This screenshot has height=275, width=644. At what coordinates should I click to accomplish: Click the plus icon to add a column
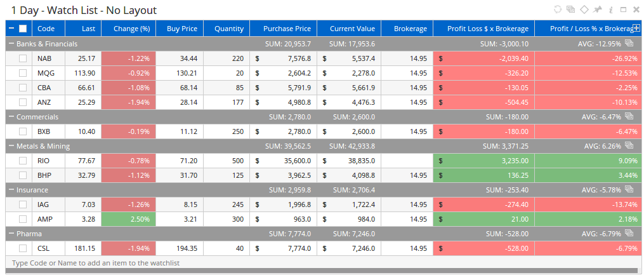click(x=636, y=28)
